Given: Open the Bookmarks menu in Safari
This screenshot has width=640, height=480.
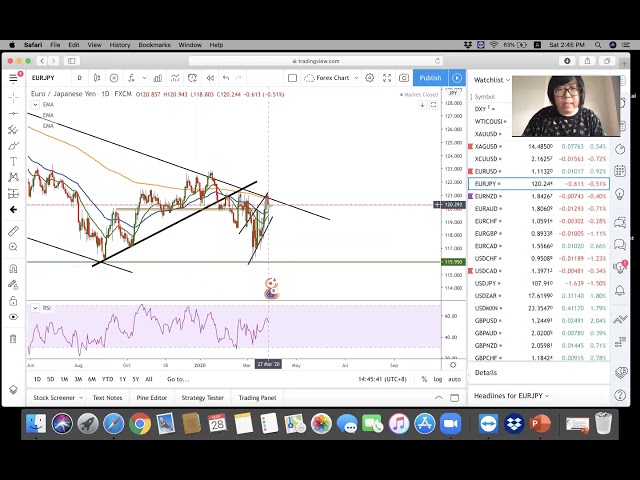Looking at the screenshot, I should (x=154, y=45).
